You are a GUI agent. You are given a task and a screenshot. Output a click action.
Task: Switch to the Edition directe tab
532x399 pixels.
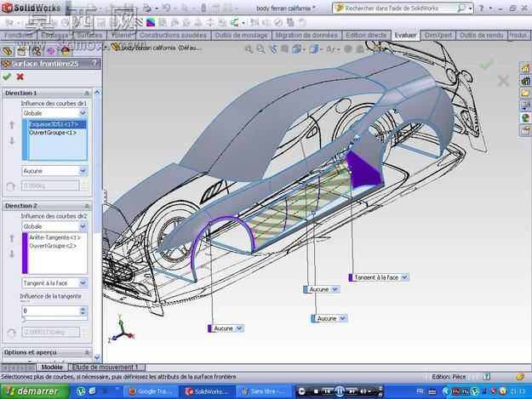coord(366,35)
